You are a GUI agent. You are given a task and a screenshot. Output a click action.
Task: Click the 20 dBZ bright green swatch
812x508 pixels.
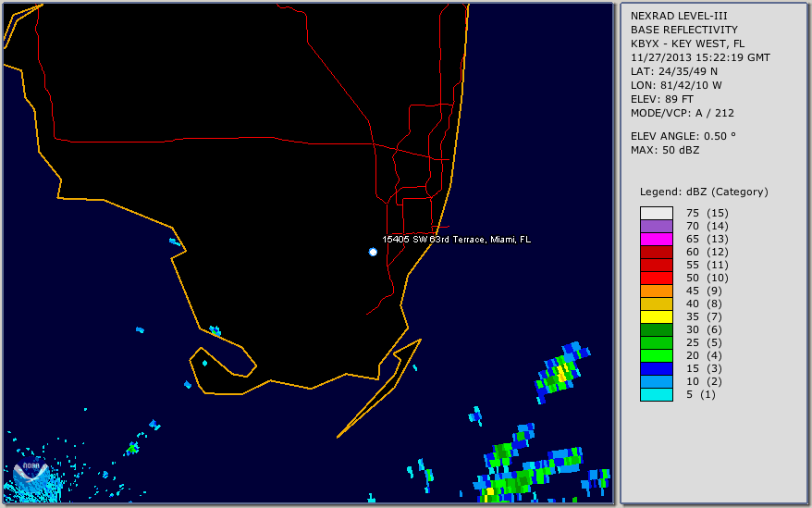point(656,355)
